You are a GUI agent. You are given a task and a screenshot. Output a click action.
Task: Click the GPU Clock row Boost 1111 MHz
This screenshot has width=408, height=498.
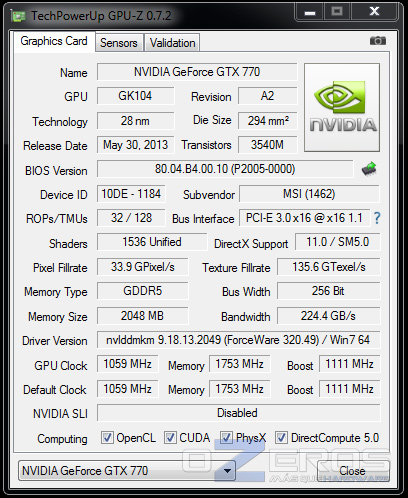350,364
